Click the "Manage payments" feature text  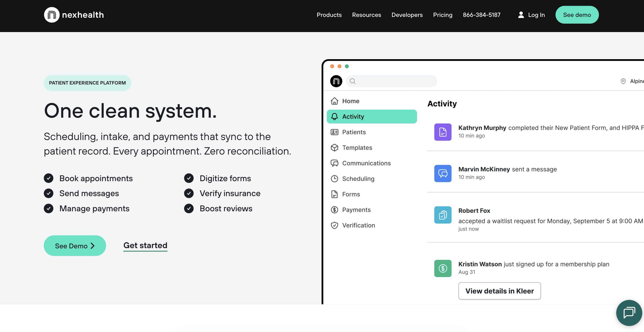point(94,209)
